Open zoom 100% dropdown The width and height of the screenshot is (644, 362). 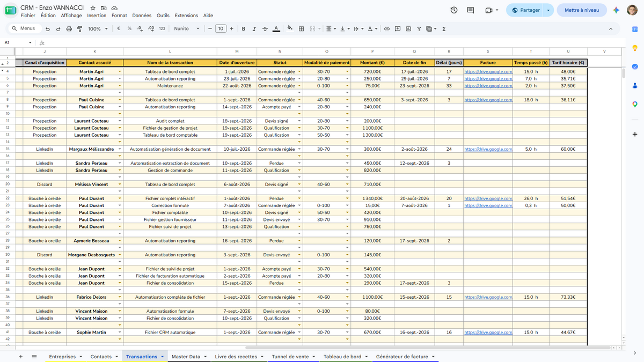[98, 29]
